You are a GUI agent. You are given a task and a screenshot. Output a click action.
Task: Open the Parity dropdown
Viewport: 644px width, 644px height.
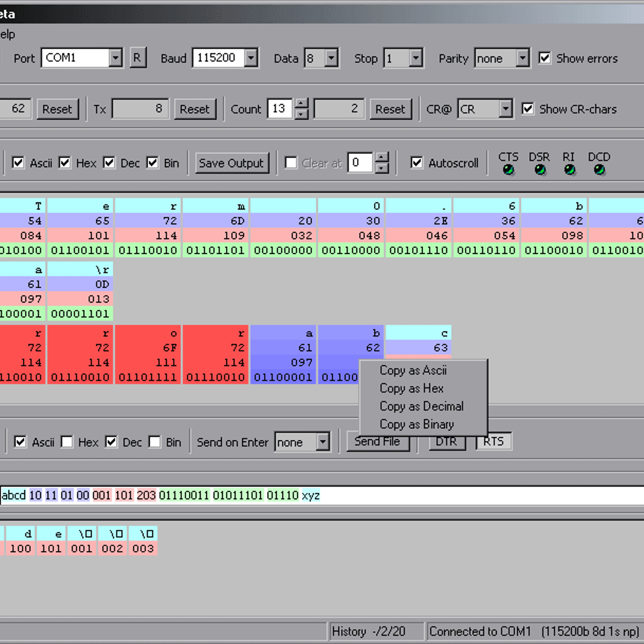[522, 58]
